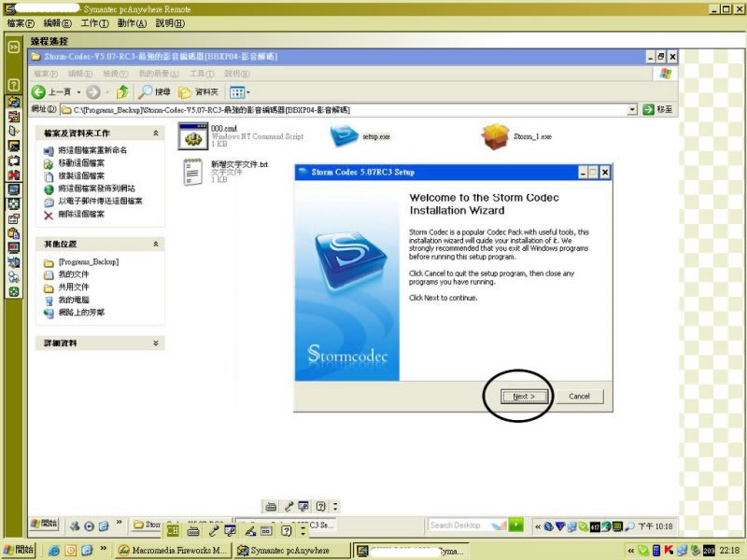Expand remote tray icons beside 下午 10:18

(x=538, y=526)
